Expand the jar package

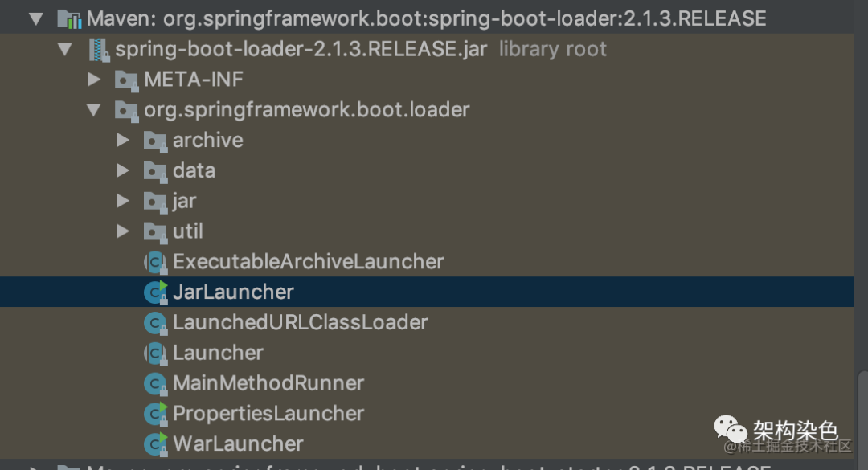123,201
